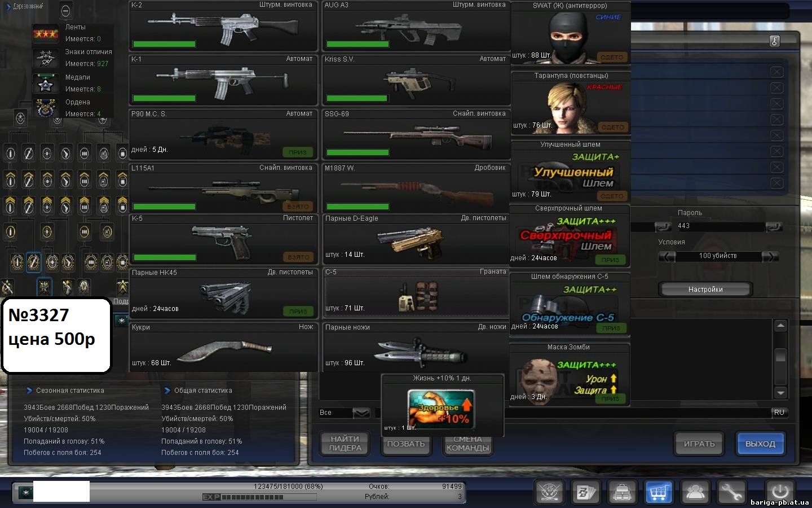812x508 pixels.
Task: Confirm the password with its enter-arrow icon
Action: point(775,226)
